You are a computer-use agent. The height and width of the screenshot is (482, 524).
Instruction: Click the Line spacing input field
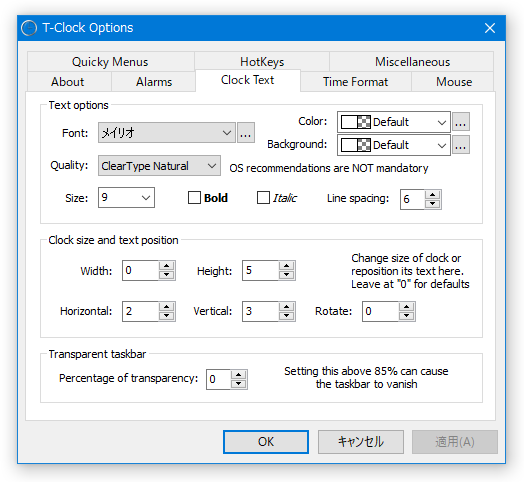(x=413, y=199)
